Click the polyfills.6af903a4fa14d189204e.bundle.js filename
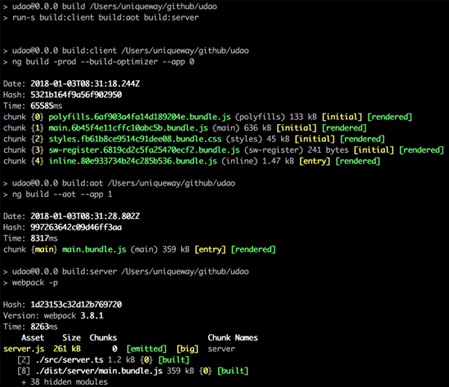Image resolution: width=449 pixels, height=387 pixels. pyautogui.click(x=139, y=117)
